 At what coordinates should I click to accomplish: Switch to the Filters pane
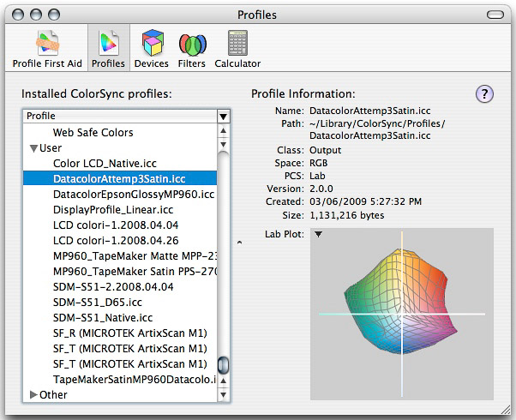pos(192,49)
